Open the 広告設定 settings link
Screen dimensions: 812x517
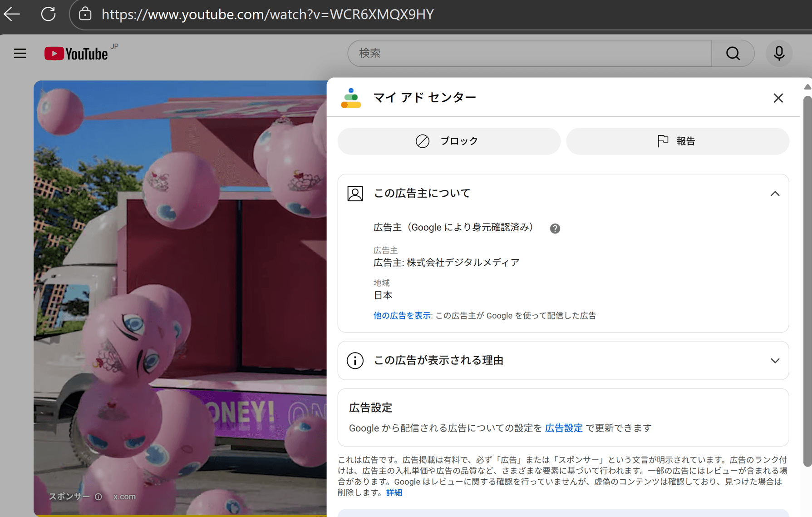click(x=563, y=428)
